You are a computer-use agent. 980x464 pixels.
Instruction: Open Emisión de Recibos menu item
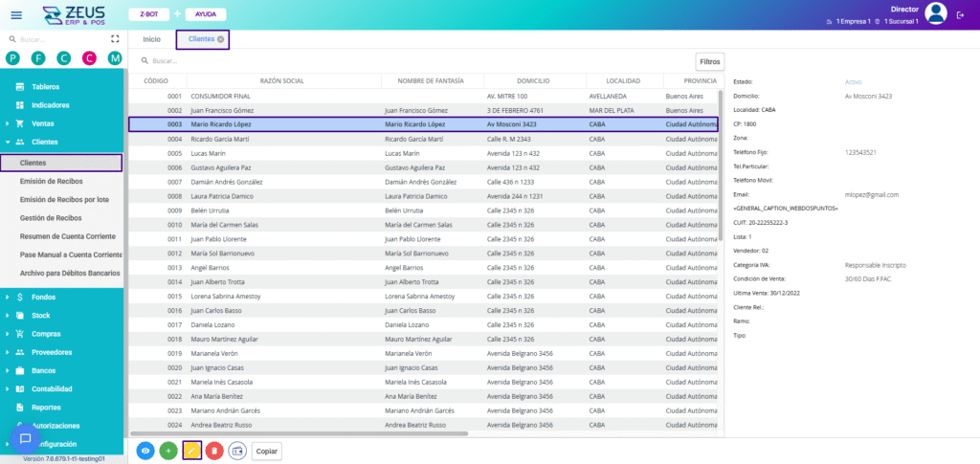51,181
